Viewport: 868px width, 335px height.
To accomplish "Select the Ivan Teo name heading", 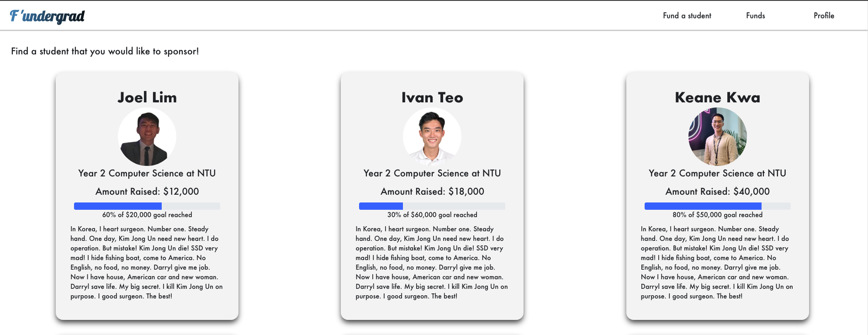I will pyautogui.click(x=432, y=97).
